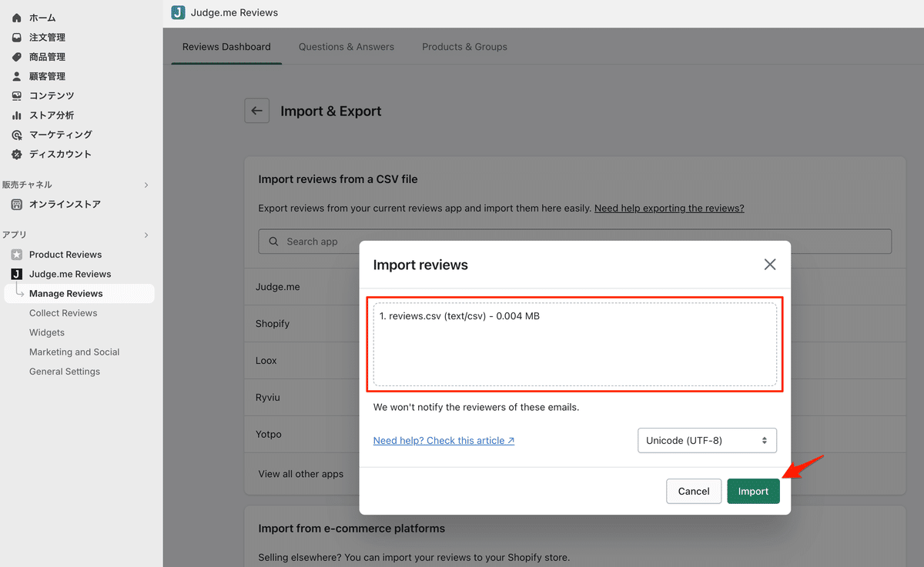Screen dimensions: 924x567
Task: Click the 顧客管理 label in the sidebar
Action: point(47,76)
